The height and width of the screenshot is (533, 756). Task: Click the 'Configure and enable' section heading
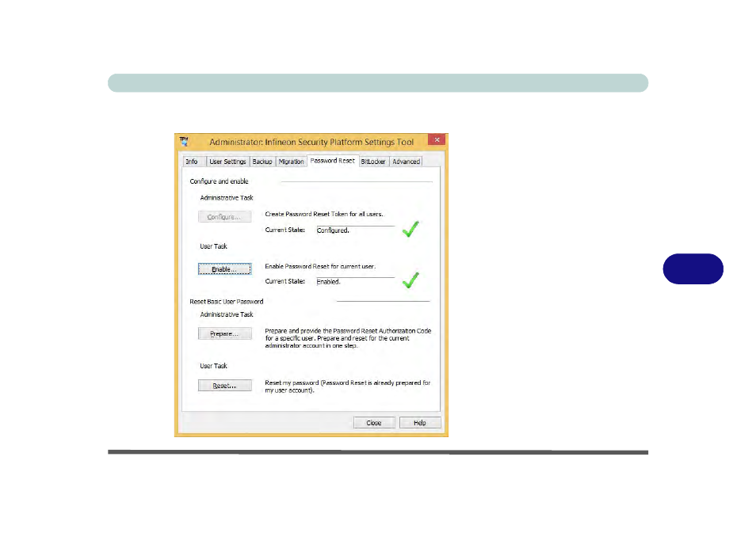pos(219,181)
